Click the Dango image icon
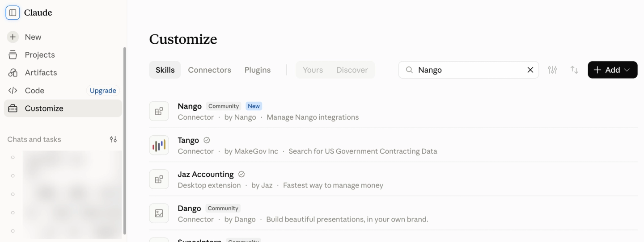 pos(159,213)
